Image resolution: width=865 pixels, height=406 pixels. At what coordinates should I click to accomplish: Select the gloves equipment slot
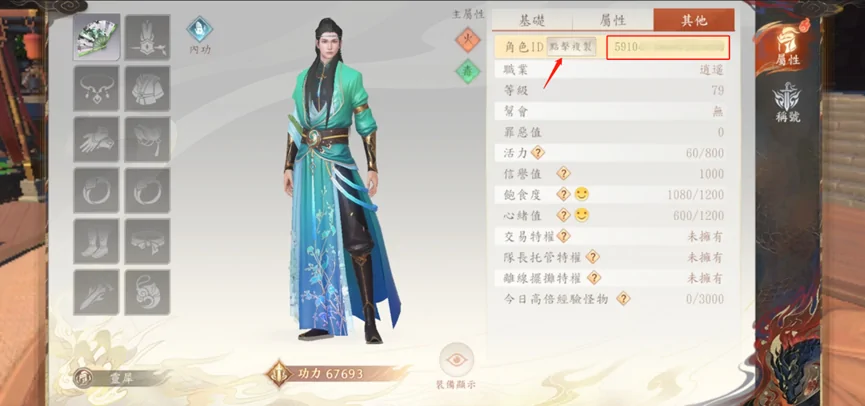point(97,139)
